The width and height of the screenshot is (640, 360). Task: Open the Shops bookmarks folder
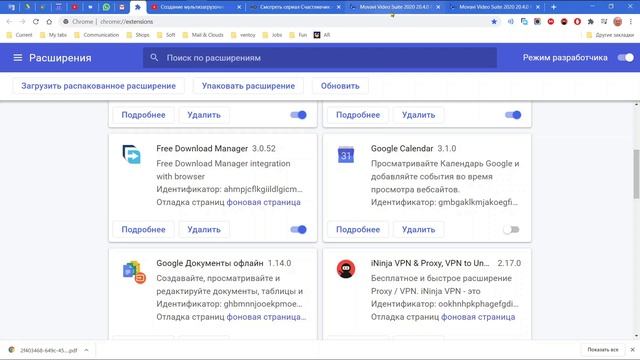138,35
